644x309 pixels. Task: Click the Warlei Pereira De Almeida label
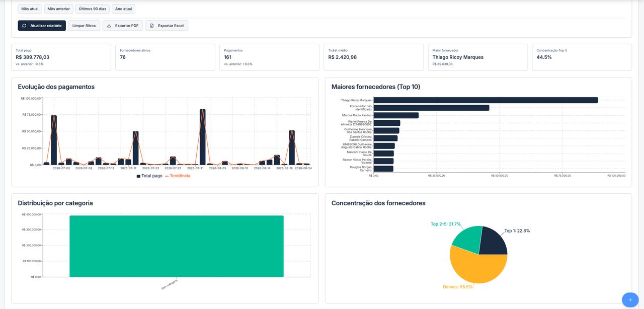pyautogui.click(x=356, y=123)
